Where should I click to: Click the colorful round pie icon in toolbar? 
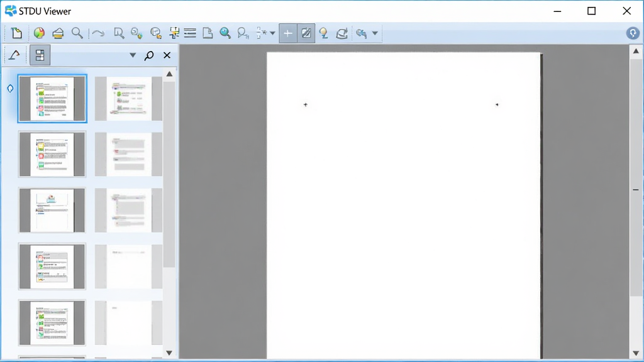[39, 33]
